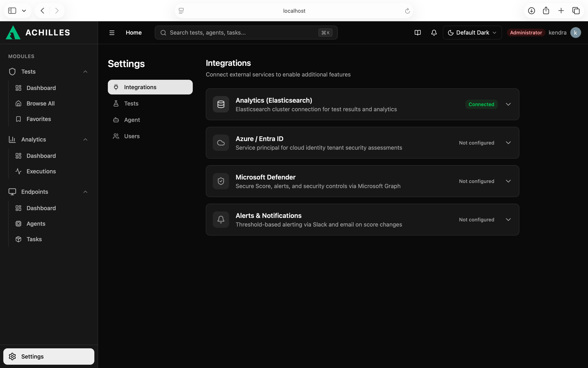Click the kendra user avatar
This screenshot has height=368, width=588.
point(575,33)
